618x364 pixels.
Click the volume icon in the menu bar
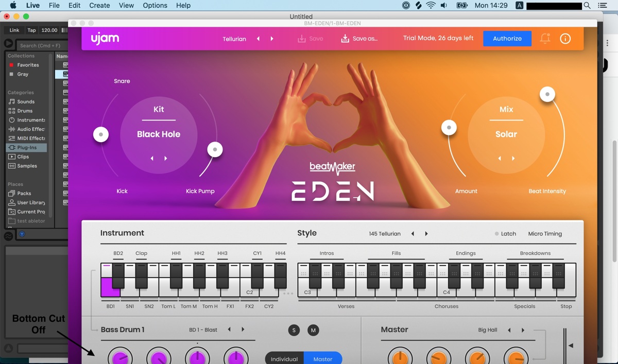tap(443, 5)
